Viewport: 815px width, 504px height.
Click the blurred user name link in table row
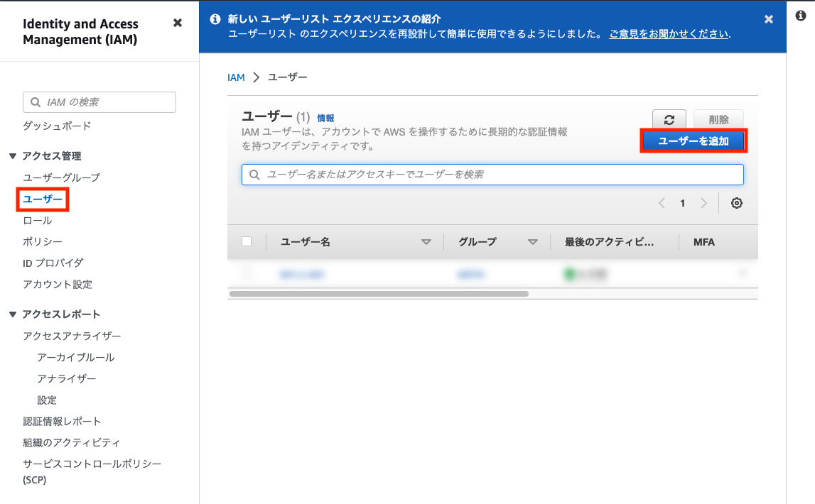tap(302, 274)
